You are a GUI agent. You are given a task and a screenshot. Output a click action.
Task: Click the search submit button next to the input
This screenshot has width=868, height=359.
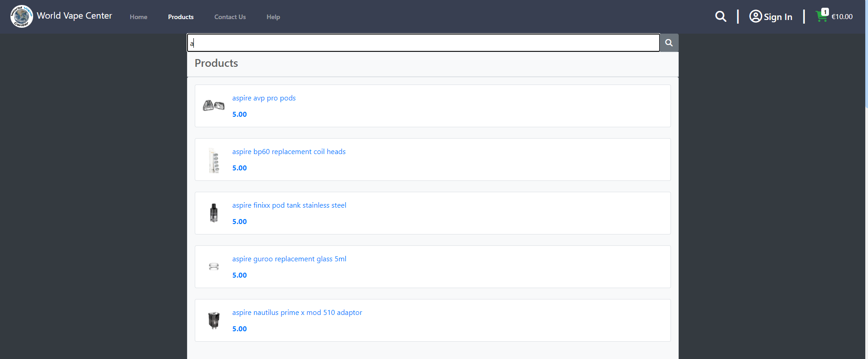point(669,43)
